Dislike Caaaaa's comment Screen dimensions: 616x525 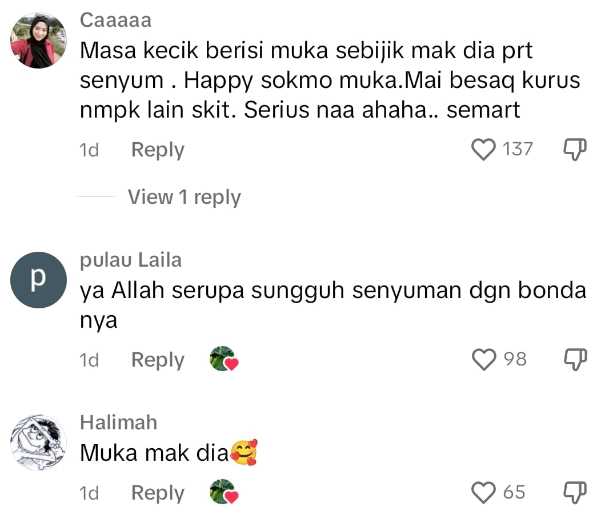[x=575, y=150]
